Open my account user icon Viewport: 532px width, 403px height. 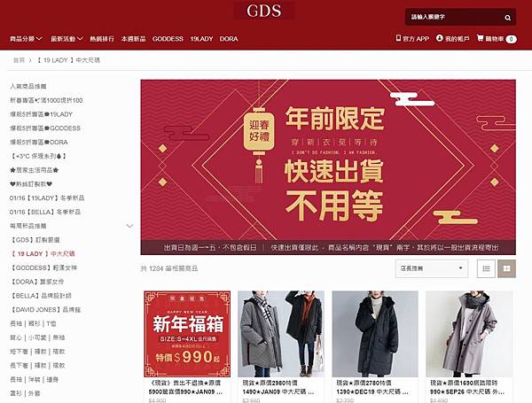point(440,38)
